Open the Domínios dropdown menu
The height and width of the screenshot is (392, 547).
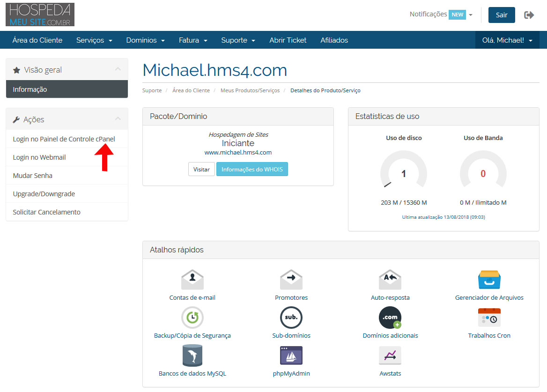click(x=146, y=40)
